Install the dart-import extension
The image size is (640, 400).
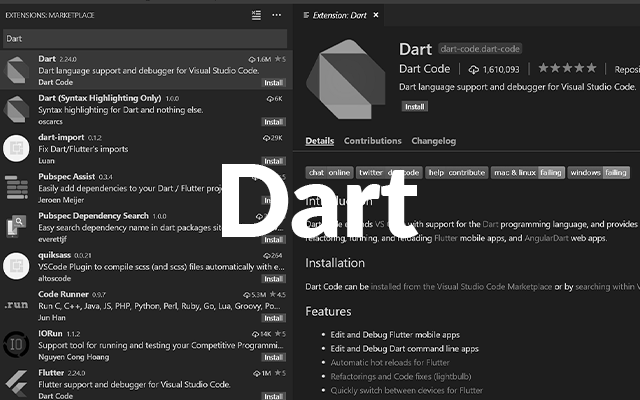(x=273, y=161)
